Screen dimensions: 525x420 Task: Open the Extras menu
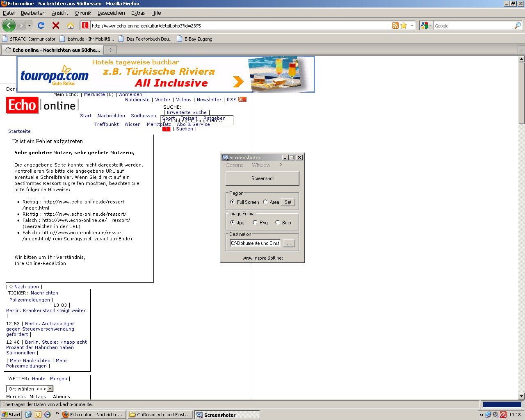(138, 13)
